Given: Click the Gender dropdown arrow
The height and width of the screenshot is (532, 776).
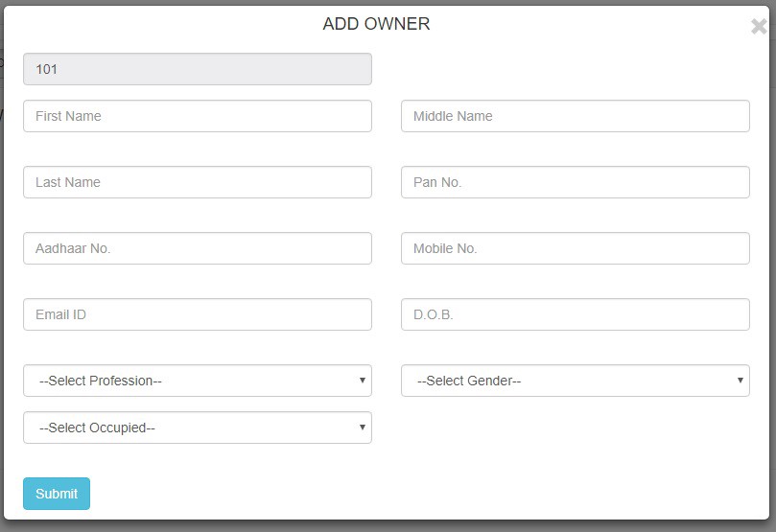Looking at the screenshot, I should click(x=740, y=381).
